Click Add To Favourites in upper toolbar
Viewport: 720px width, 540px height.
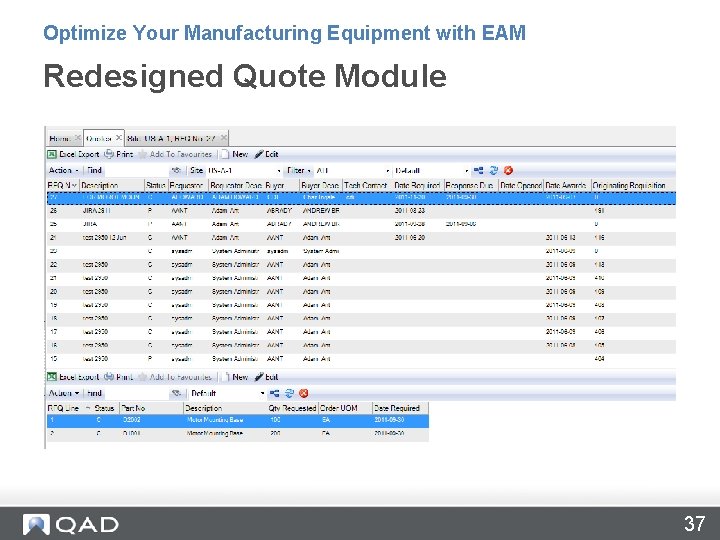(175, 154)
